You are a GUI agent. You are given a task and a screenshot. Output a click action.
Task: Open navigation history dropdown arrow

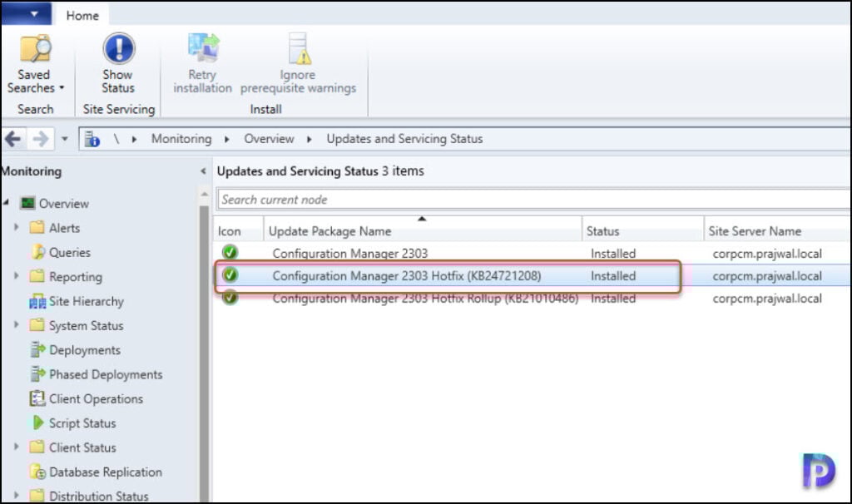click(x=65, y=139)
